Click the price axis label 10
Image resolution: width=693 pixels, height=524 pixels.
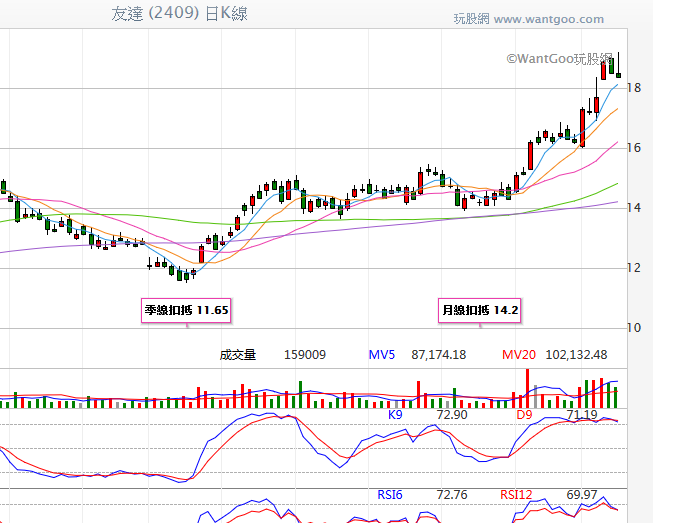(x=634, y=328)
